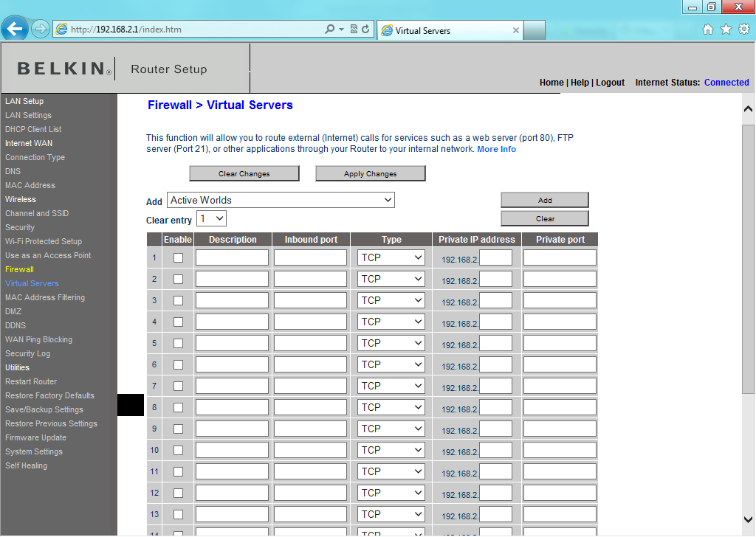Open the Clear entry number dropdown
Screen dimensions: 756x537
(211, 218)
